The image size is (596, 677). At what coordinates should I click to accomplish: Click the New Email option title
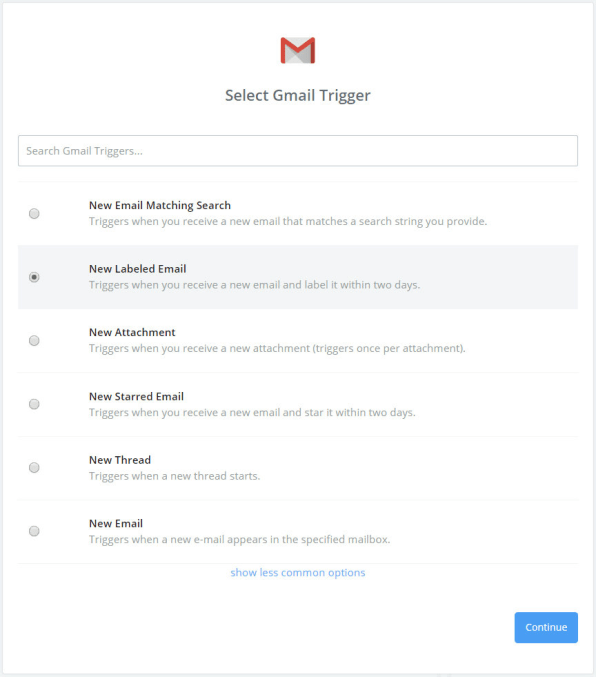pos(116,523)
